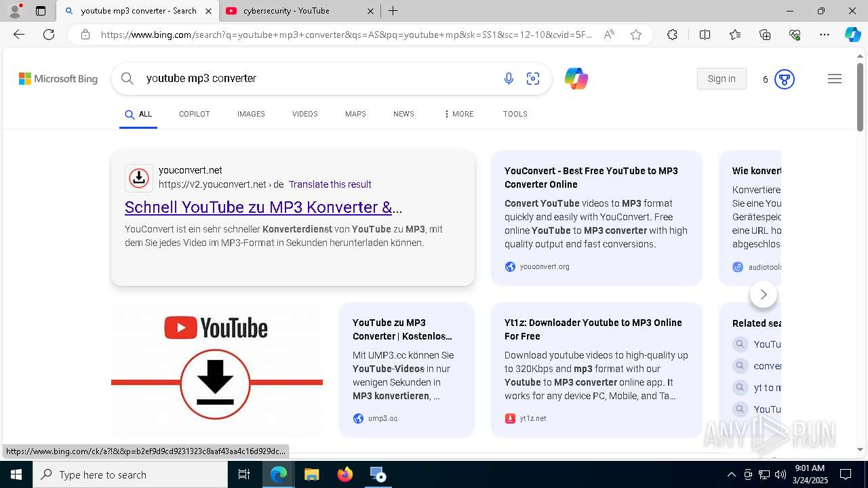Click Translate this result link

pyautogui.click(x=330, y=184)
